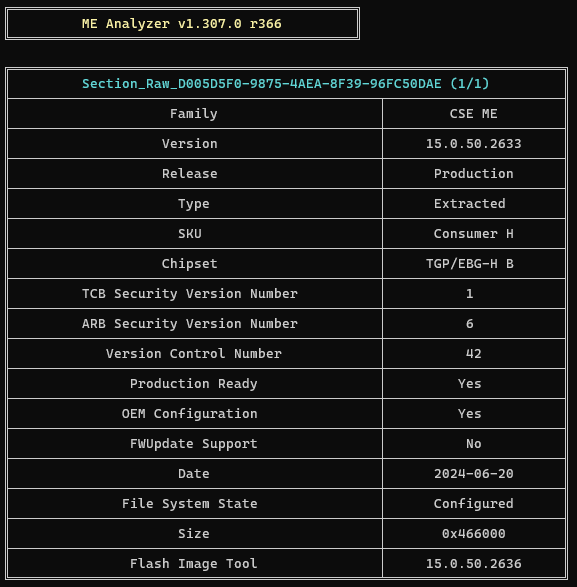
Task: Click the ME Analyzer v1.307.0 r366 title
Action: (x=182, y=24)
